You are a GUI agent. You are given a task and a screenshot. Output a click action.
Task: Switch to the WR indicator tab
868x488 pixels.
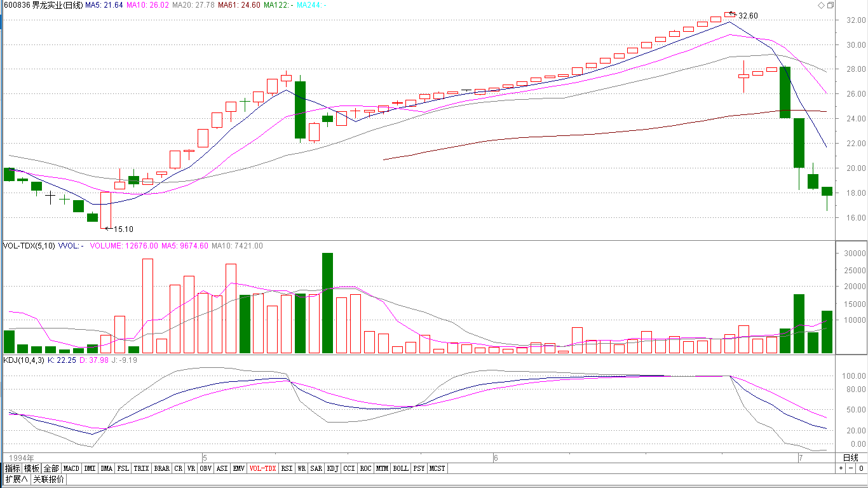click(302, 468)
